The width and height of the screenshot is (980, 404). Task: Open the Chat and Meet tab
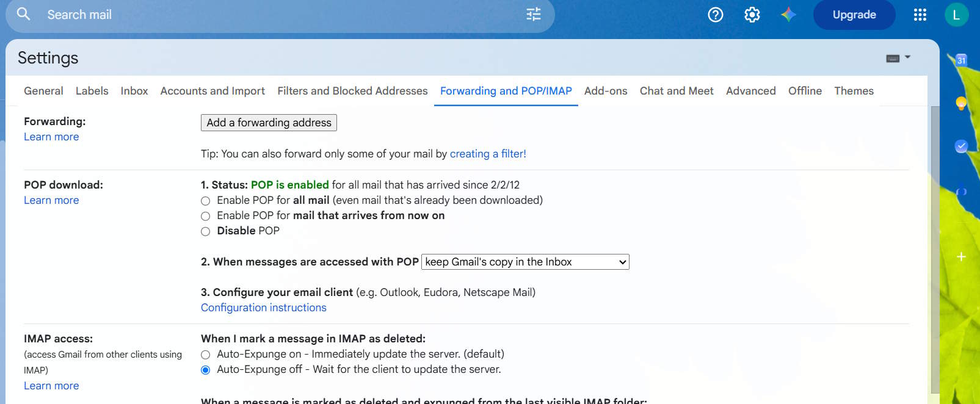point(677,91)
